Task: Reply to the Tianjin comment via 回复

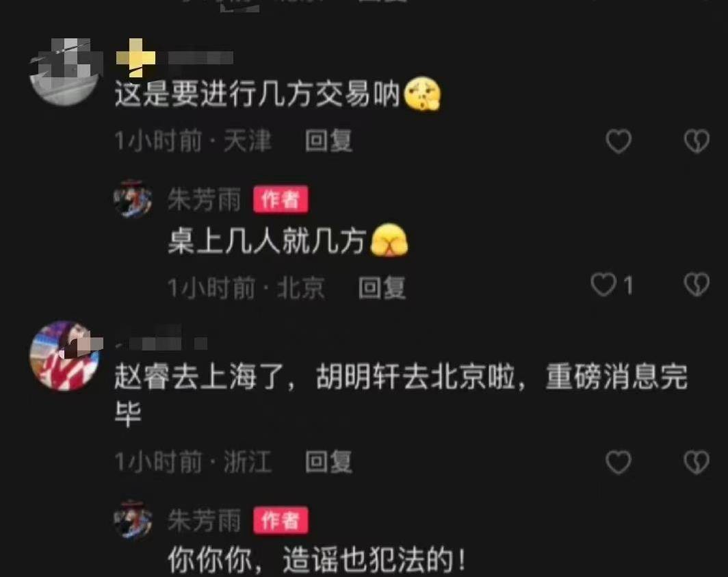Action: [x=328, y=141]
